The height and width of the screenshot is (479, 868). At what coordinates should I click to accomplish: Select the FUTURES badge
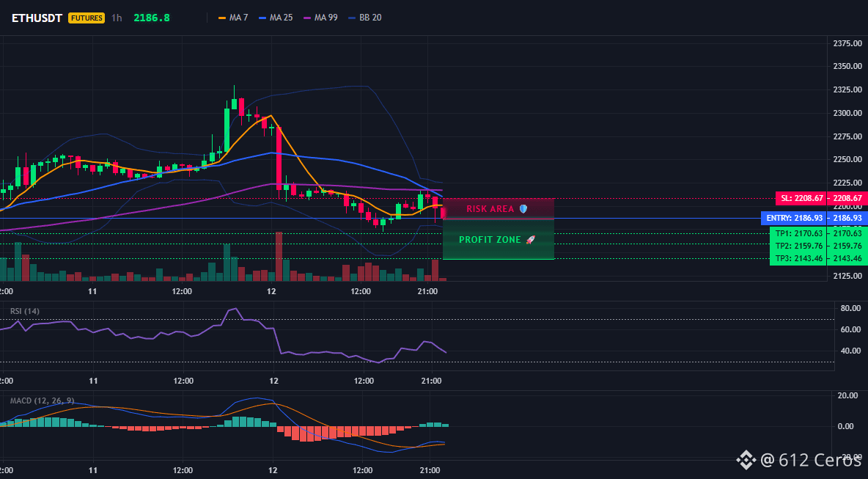click(x=87, y=18)
